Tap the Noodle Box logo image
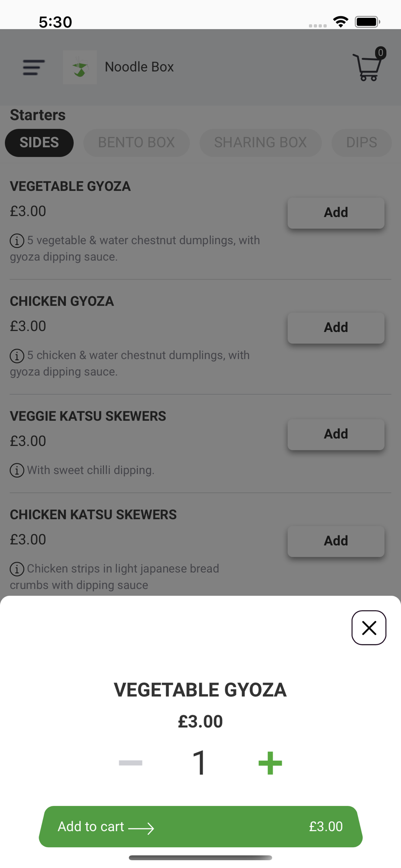The width and height of the screenshot is (401, 868). click(80, 67)
